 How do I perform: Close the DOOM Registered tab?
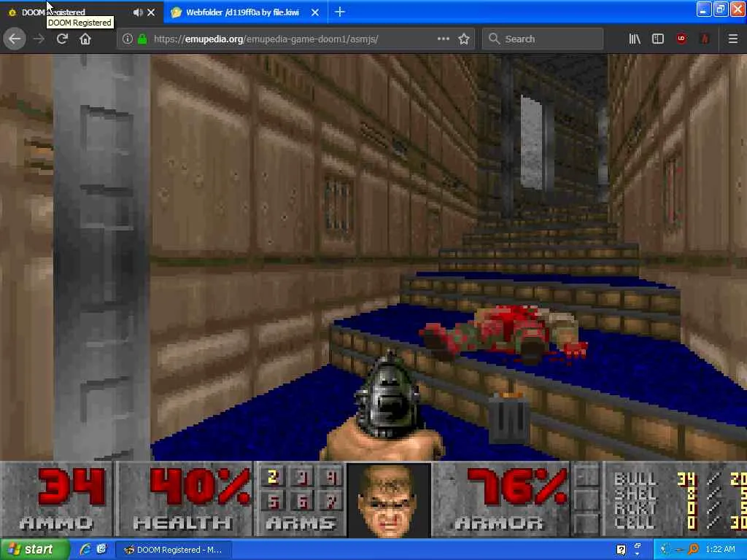pos(151,12)
